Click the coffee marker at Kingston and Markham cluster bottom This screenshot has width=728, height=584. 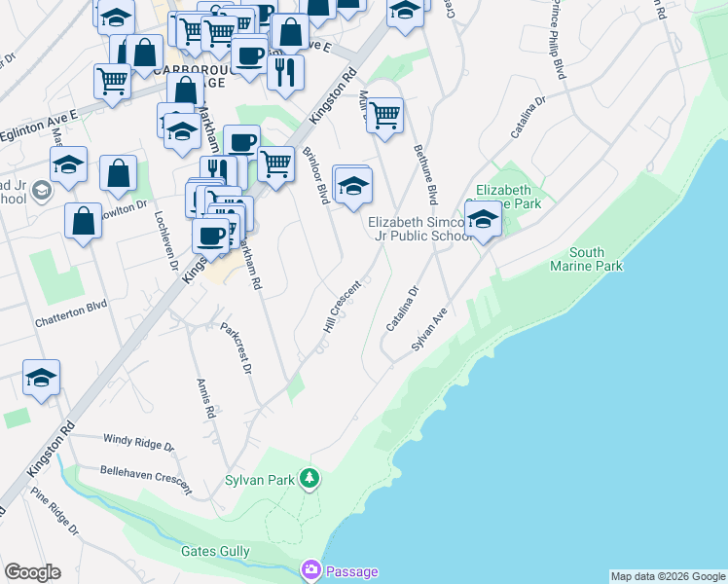pyautogui.click(x=211, y=239)
